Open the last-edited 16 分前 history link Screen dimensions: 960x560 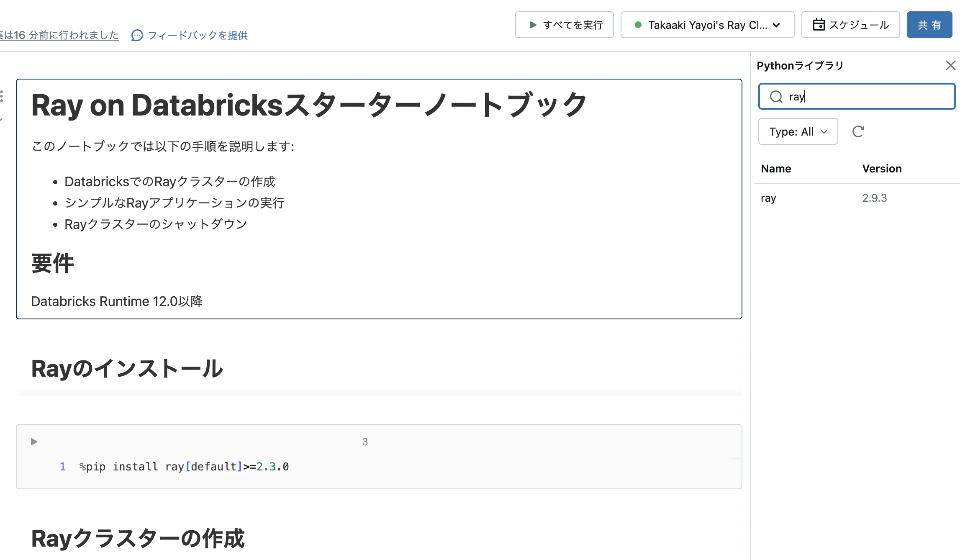(x=59, y=35)
